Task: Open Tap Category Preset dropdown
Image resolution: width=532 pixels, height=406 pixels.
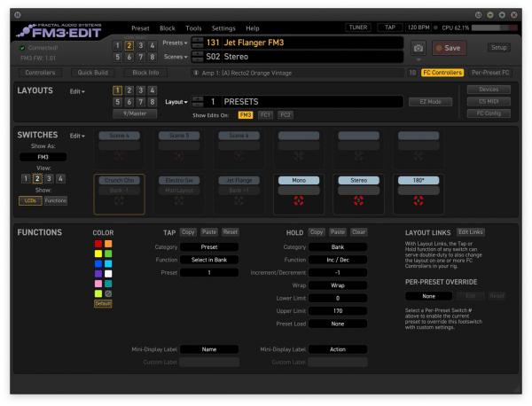Action: point(209,247)
